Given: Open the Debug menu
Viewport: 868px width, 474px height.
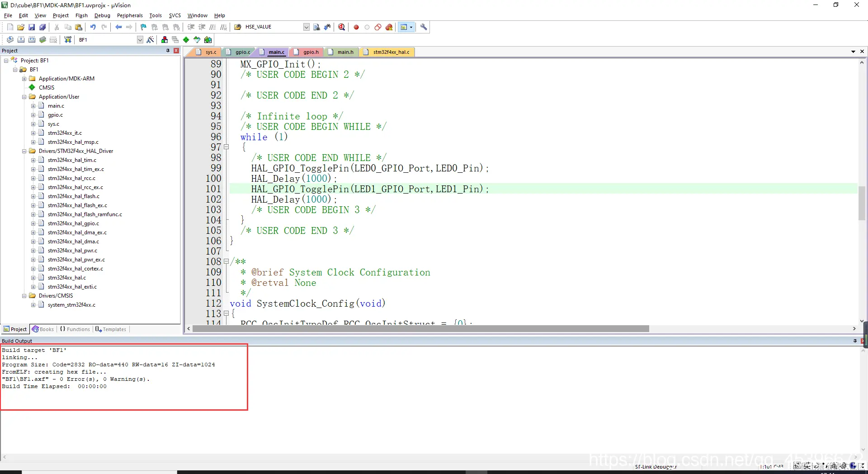Looking at the screenshot, I should point(102,15).
